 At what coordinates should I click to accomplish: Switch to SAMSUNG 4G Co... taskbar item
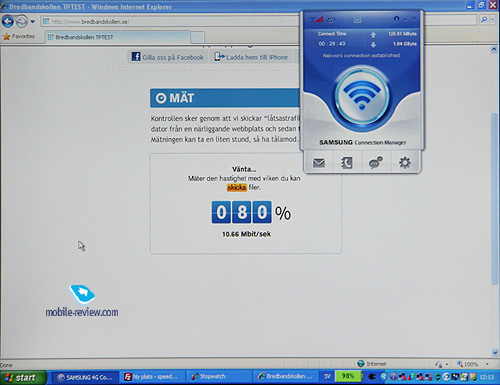(85, 377)
